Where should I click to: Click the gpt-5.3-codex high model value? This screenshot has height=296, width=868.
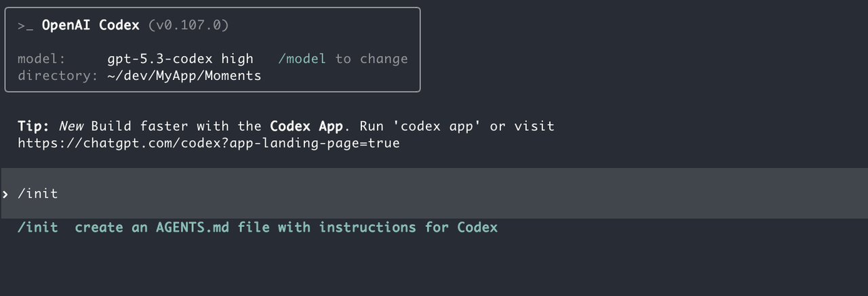click(x=180, y=59)
